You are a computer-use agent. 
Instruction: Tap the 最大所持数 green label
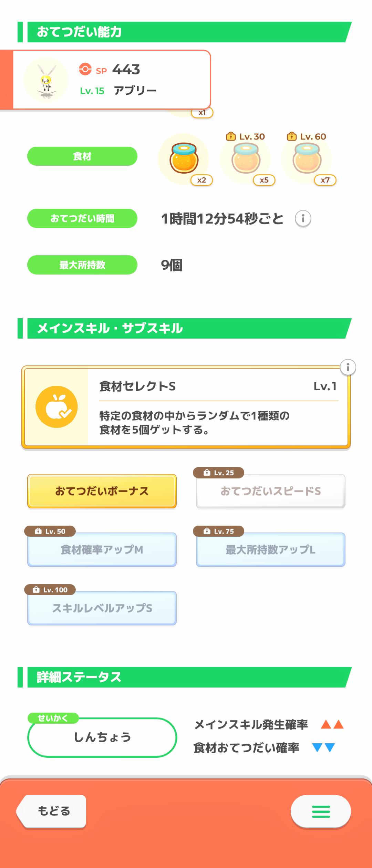[82, 265]
